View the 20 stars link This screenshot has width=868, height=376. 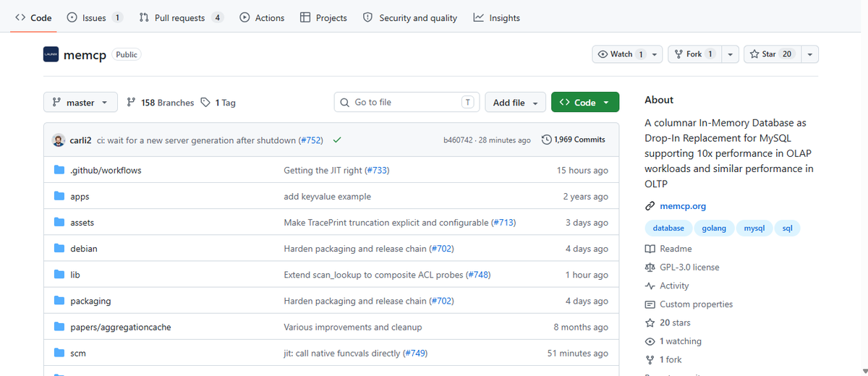(668, 322)
